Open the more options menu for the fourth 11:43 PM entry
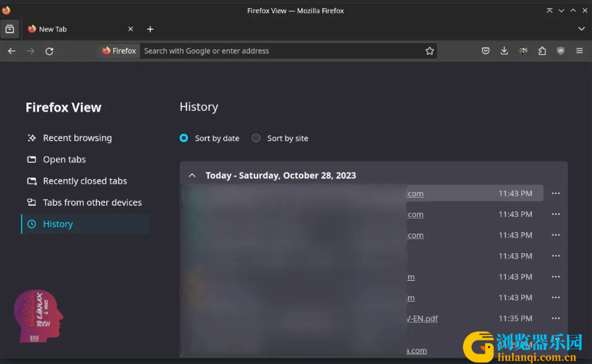 click(556, 256)
